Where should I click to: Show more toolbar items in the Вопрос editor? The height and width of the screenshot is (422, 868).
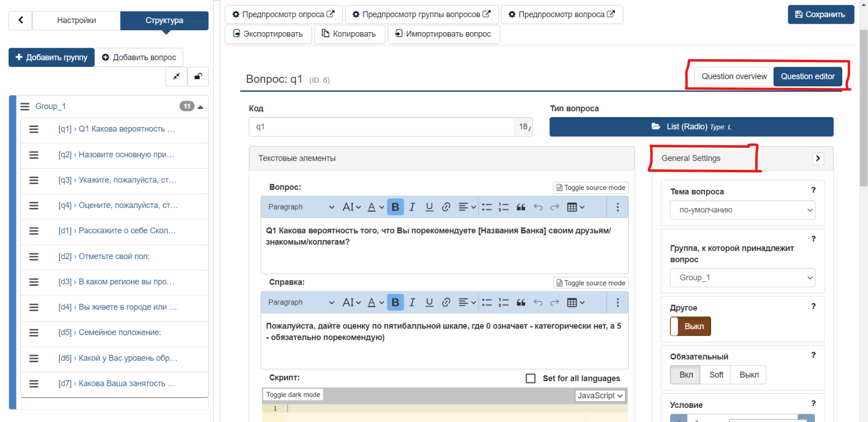click(618, 207)
